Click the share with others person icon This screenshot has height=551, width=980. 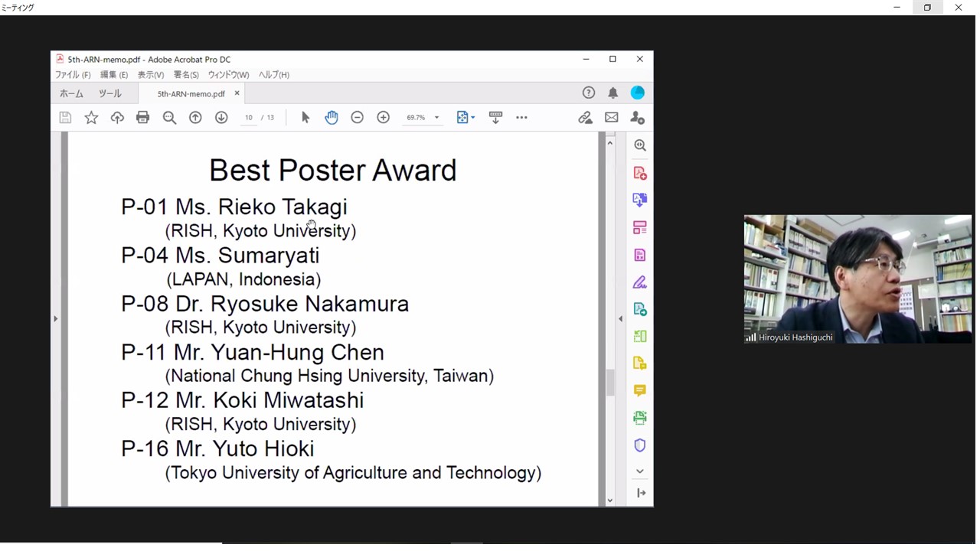pos(637,118)
